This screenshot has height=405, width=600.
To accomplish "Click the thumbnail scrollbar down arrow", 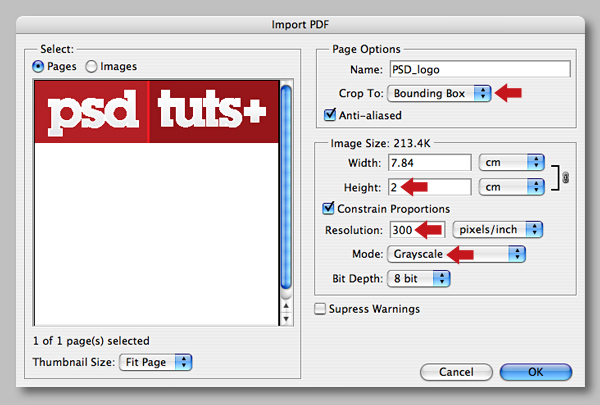I will pos(286,318).
